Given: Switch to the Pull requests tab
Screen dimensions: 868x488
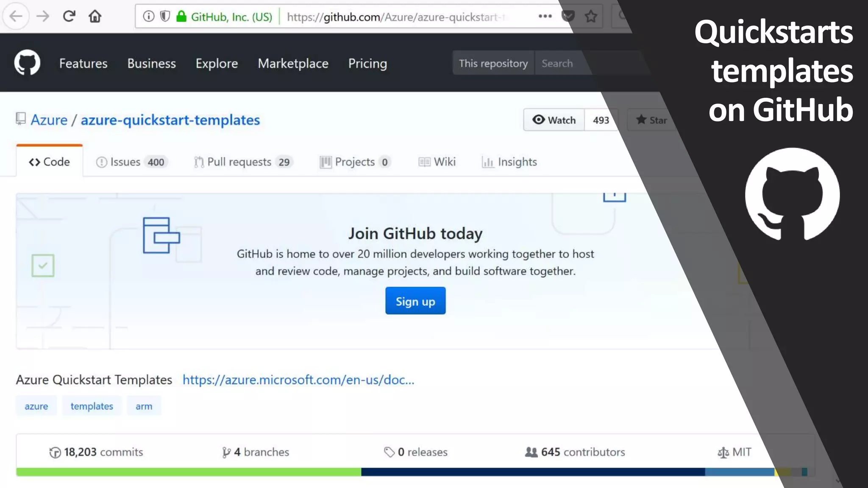Looking at the screenshot, I should point(243,162).
